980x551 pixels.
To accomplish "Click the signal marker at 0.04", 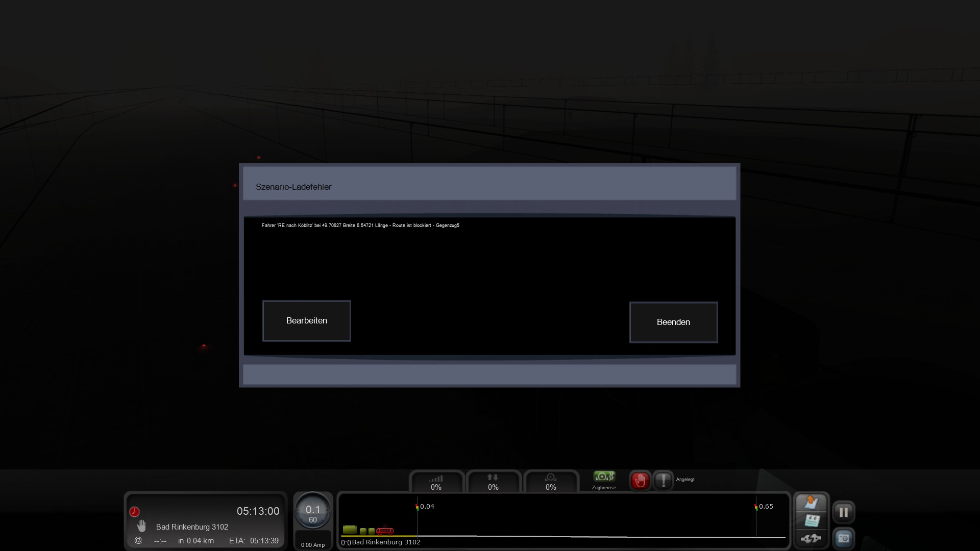I will pyautogui.click(x=418, y=507).
